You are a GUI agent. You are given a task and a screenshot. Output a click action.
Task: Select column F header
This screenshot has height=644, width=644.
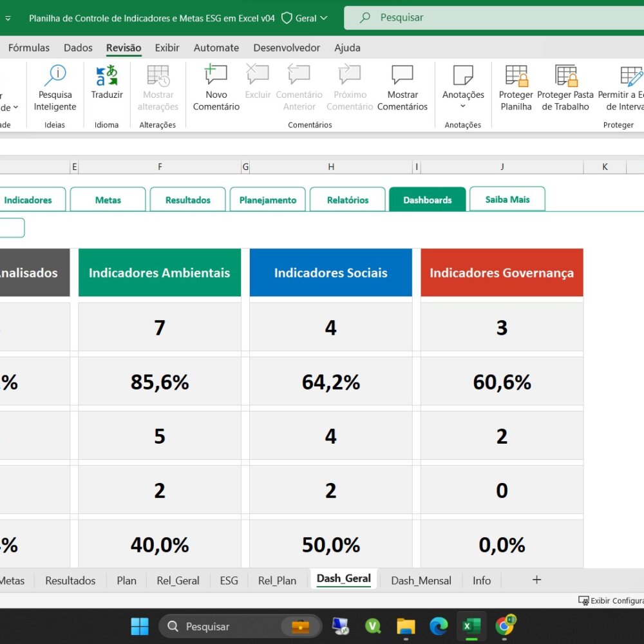160,167
